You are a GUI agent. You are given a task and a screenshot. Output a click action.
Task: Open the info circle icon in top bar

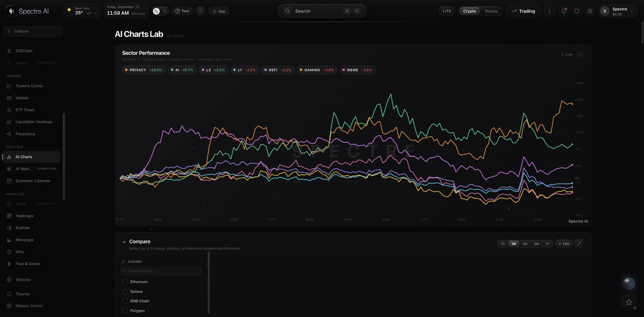[x=200, y=11]
